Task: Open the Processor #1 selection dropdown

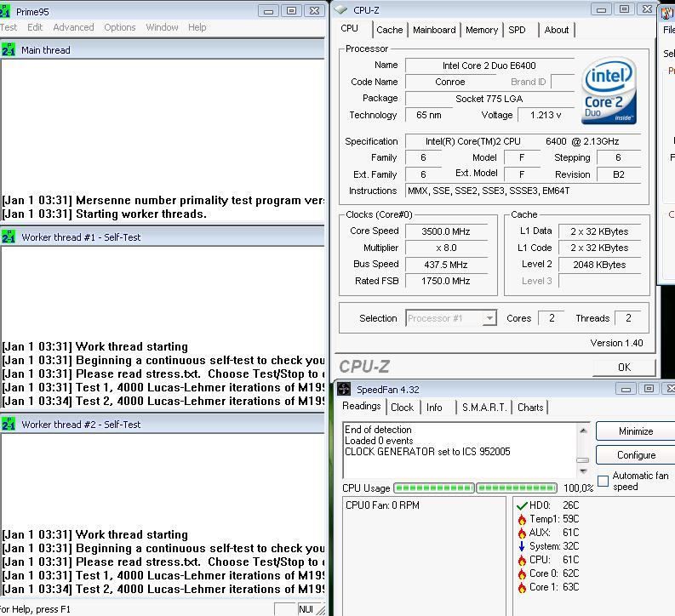Action: pyautogui.click(x=489, y=318)
